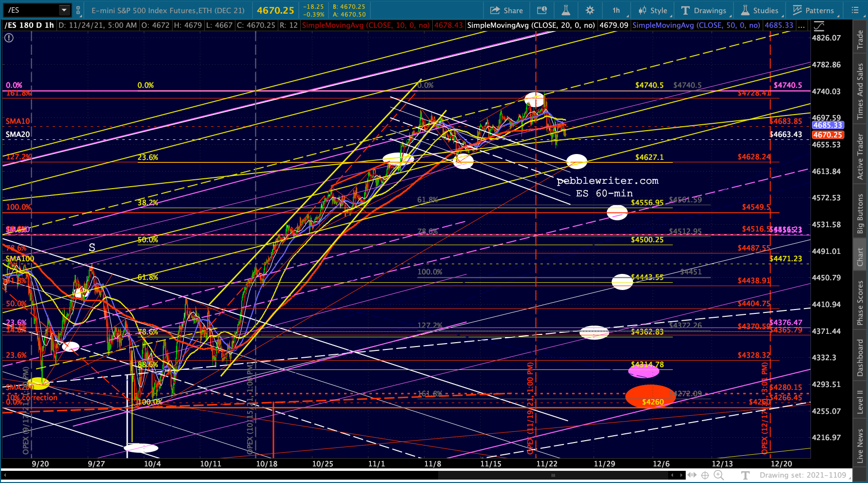This screenshot has width=868, height=483.
Task: Click the red 4670.25 price bubble on axis
Action: tap(828, 135)
